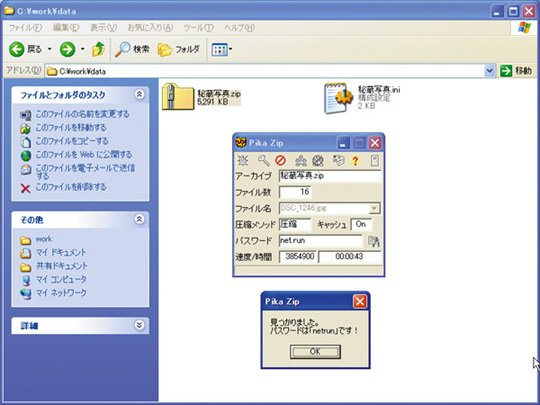Click the Windows flag logo
This screenshot has width=540, height=405.
(524, 28)
